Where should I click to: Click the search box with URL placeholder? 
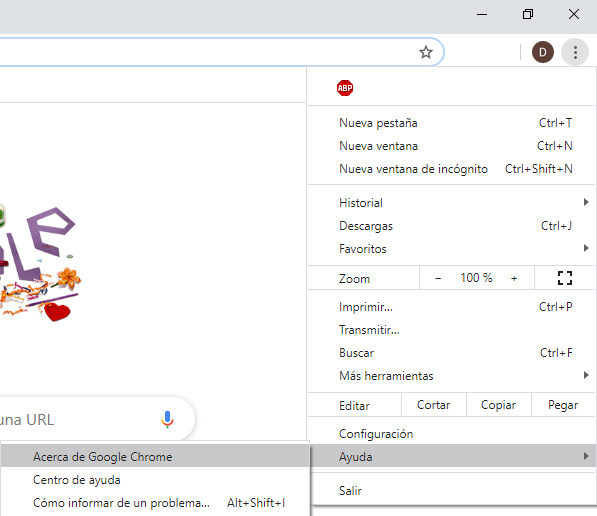pyautogui.click(x=97, y=419)
